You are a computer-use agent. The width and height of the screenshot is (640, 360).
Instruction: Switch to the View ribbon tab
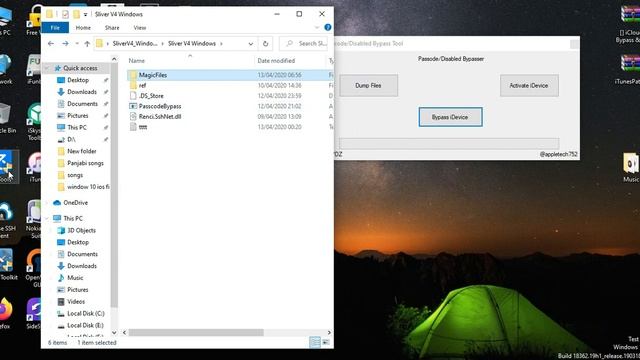[140, 28]
